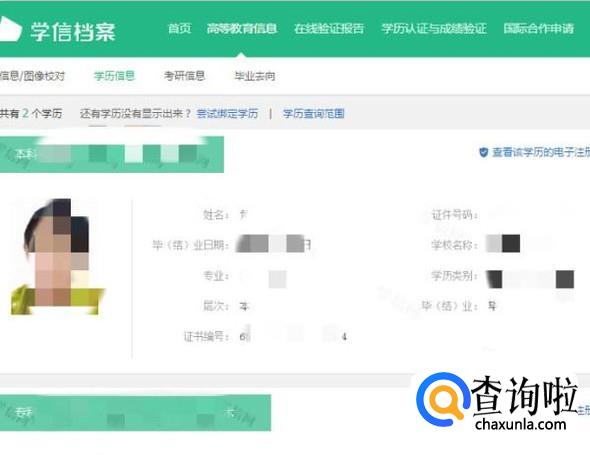The height and width of the screenshot is (455, 590).
Task: Select the 学历信息 tab
Action: [114, 76]
